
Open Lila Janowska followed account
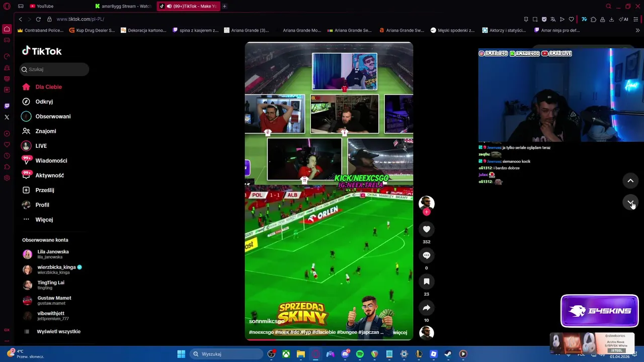(x=46, y=254)
